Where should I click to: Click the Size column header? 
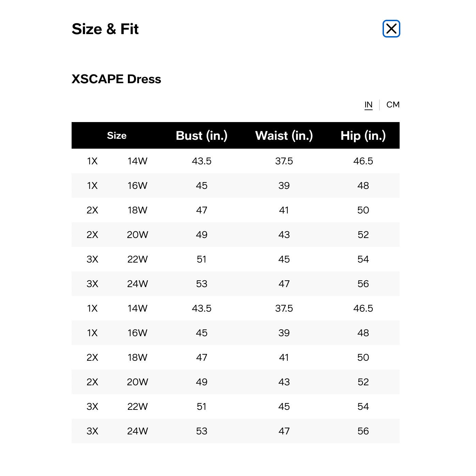coord(117,136)
